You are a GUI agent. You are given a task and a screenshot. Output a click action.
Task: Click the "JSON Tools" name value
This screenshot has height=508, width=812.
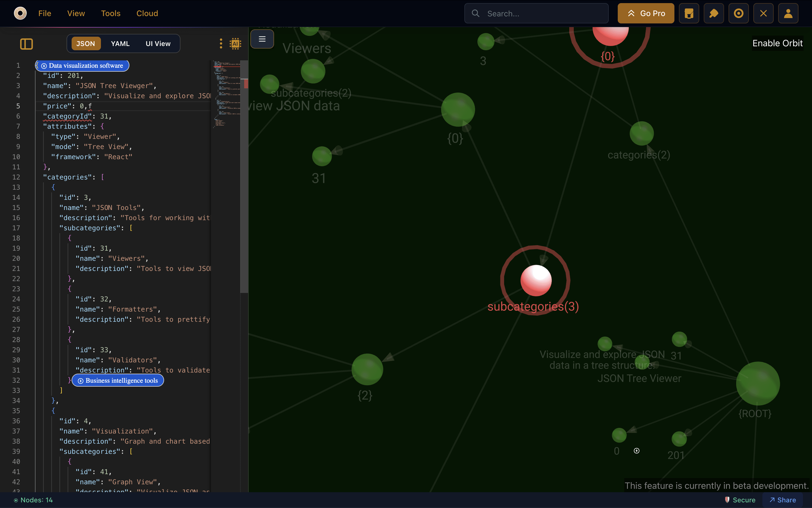click(x=116, y=208)
